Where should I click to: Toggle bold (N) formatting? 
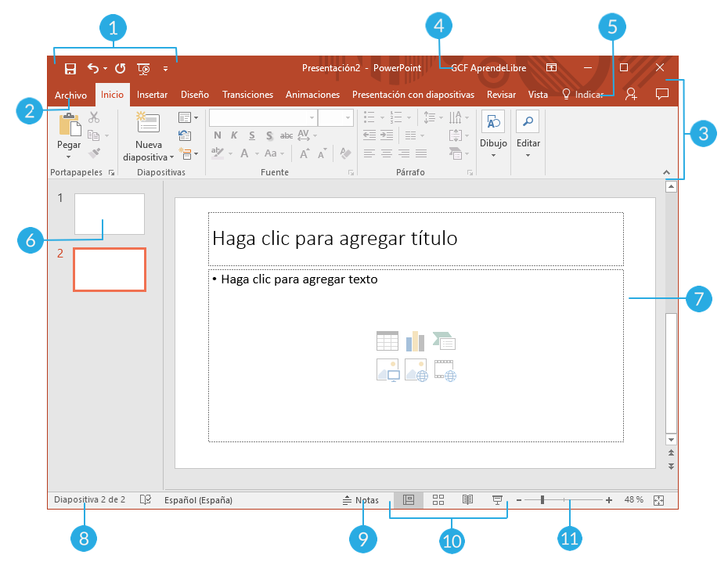tap(218, 135)
